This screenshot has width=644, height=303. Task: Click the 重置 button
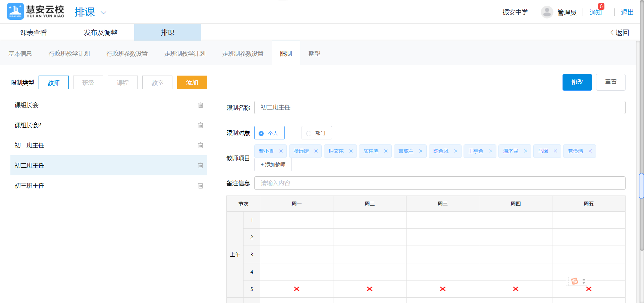point(611,82)
